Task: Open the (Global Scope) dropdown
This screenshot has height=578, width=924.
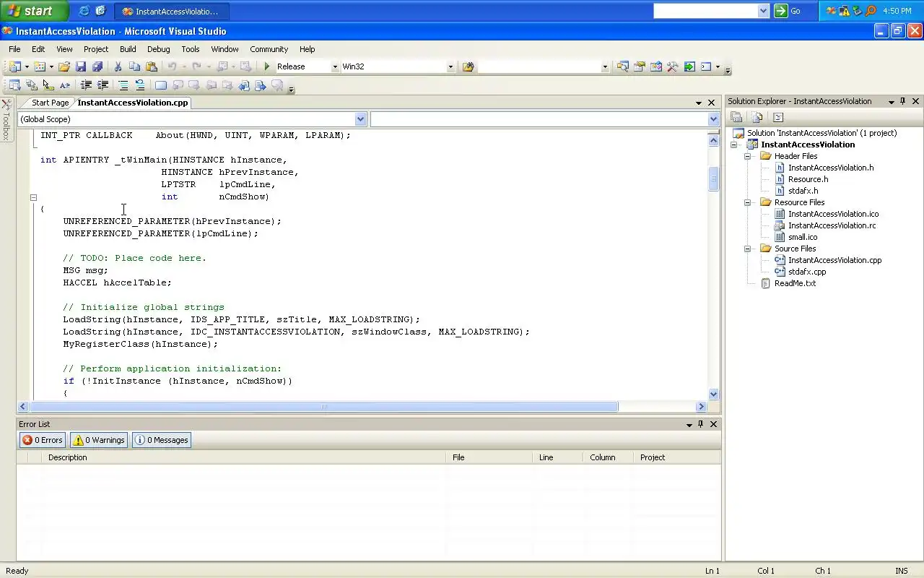Action: click(x=361, y=119)
